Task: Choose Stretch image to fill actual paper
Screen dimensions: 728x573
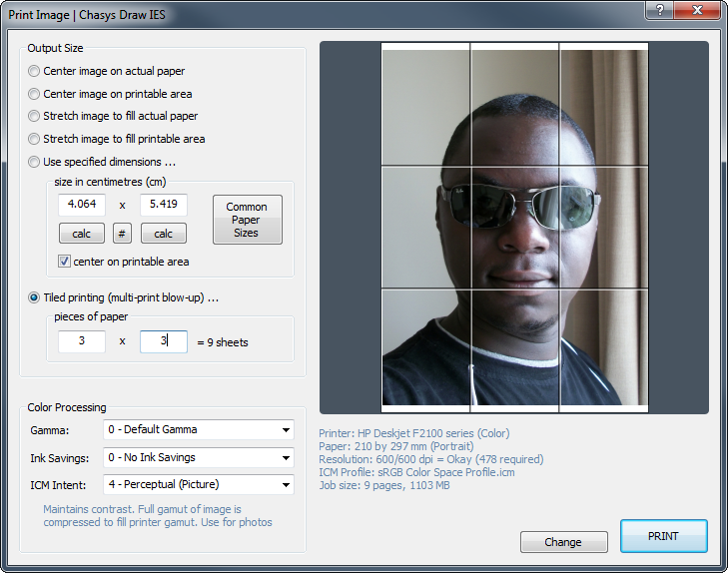Action: (35, 117)
